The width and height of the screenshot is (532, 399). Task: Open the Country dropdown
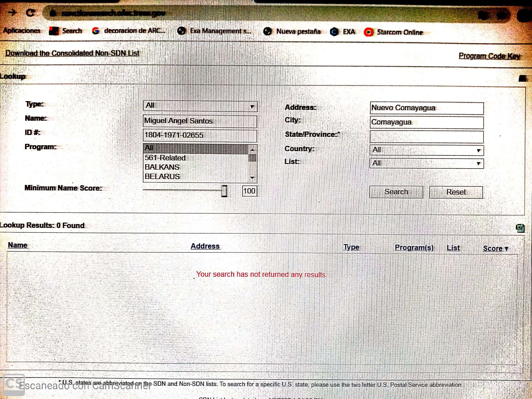[x=426, y=150]
